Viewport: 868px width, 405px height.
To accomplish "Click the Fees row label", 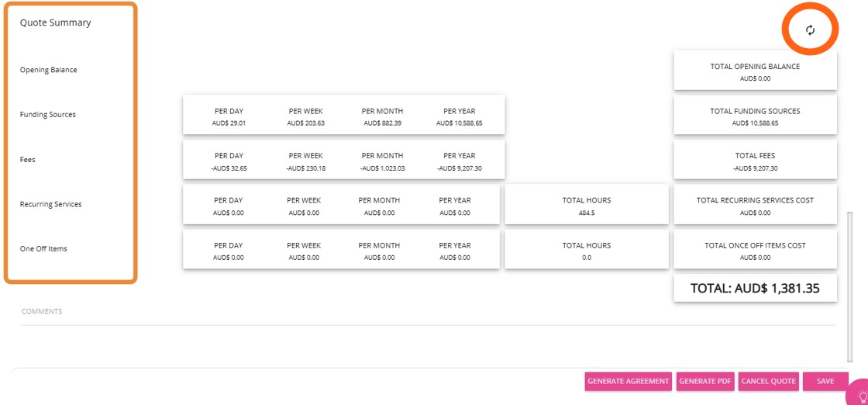I will 28,160.
